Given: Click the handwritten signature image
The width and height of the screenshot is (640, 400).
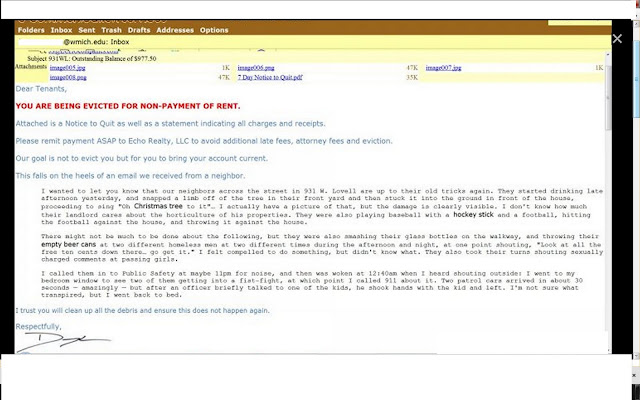Looking at the screenshot, I should [63, 342].
